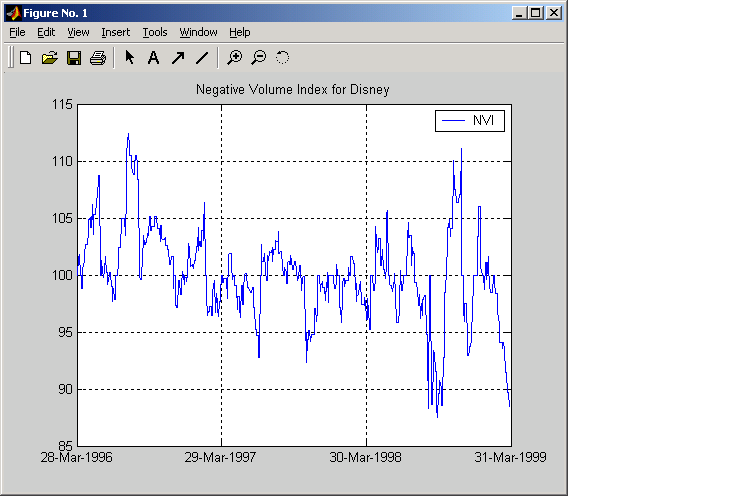Image resolution: width=740 pixels, height=498 pixels.
Task: Open the Tools menu
Action: (155, 32)
